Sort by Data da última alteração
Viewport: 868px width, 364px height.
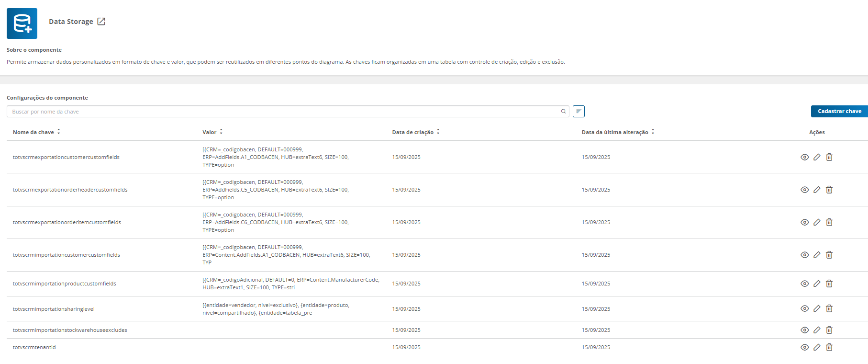(653, 132)
